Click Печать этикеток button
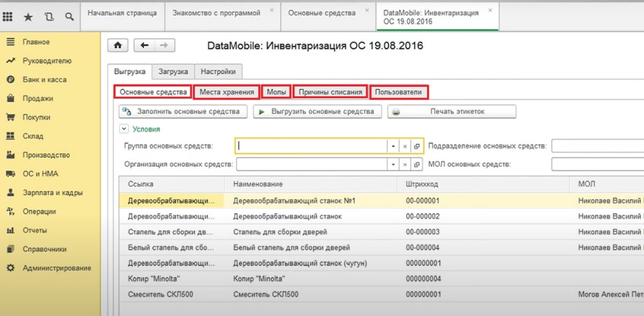Screen dimensions: 644x316 point(452,111)
